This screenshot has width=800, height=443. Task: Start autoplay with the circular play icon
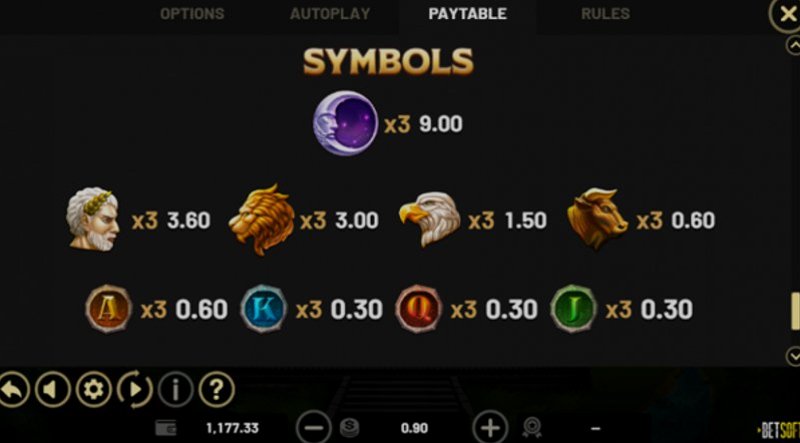135,390
